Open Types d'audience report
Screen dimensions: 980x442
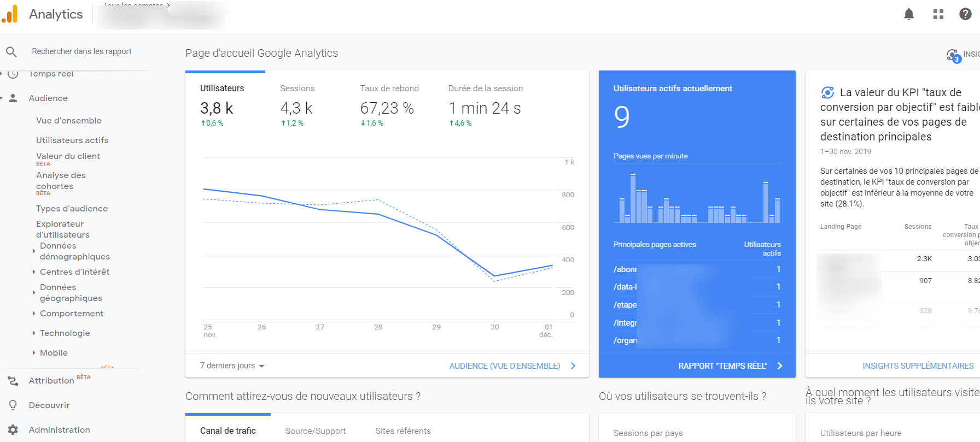point(72,209)
